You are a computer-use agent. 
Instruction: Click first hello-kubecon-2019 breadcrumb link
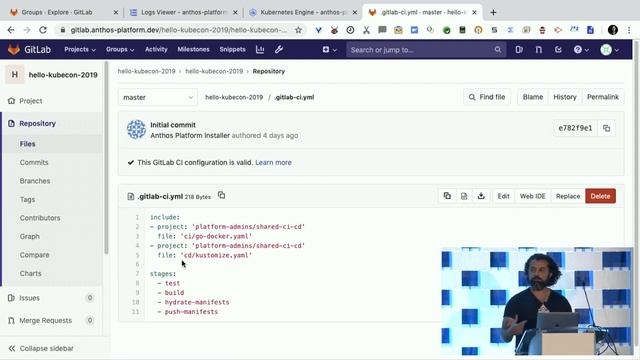[x=147, y=71]
